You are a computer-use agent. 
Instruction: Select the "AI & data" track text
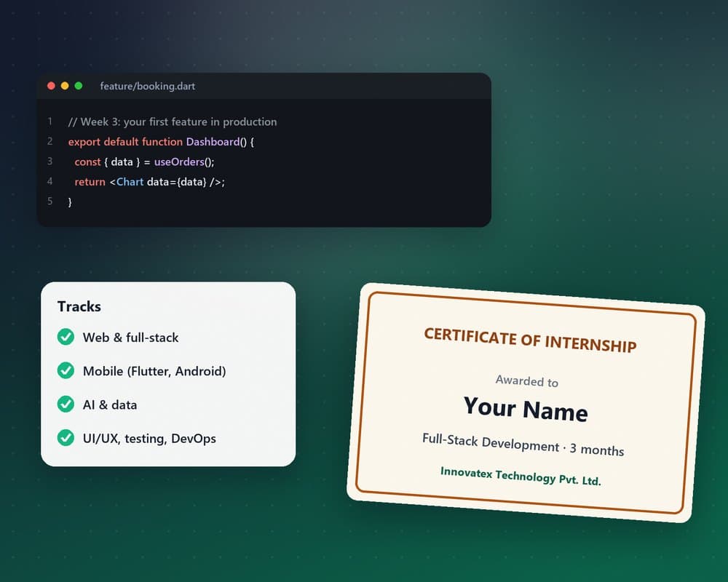click(x=110, y=404)
